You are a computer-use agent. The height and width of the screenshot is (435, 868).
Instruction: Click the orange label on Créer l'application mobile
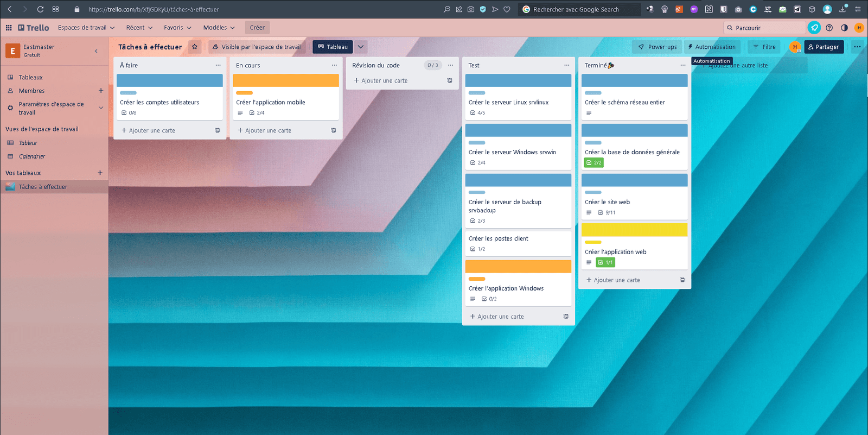(x=245, y=93)
